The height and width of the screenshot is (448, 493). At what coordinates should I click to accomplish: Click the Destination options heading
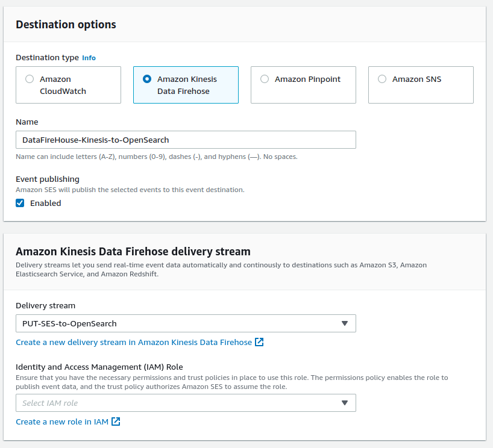66,25
